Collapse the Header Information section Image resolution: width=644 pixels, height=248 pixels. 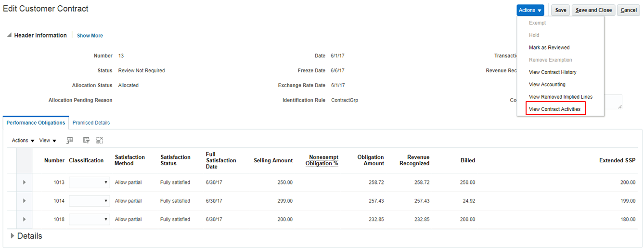pos(9,36)
